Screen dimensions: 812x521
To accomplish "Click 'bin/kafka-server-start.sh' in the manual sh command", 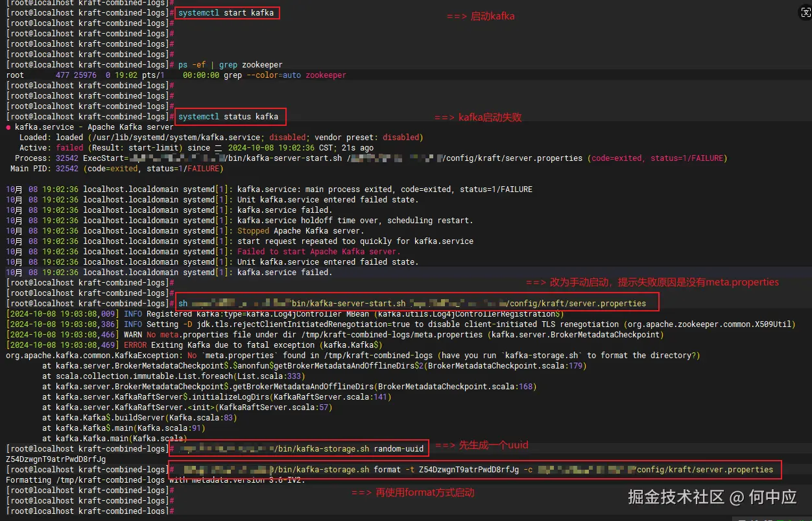I will tap(348, 304).
